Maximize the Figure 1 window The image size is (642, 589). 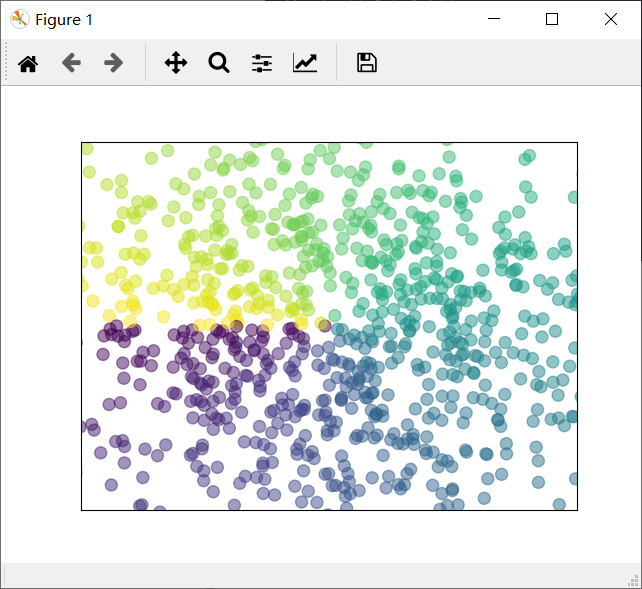pos(552,19)
